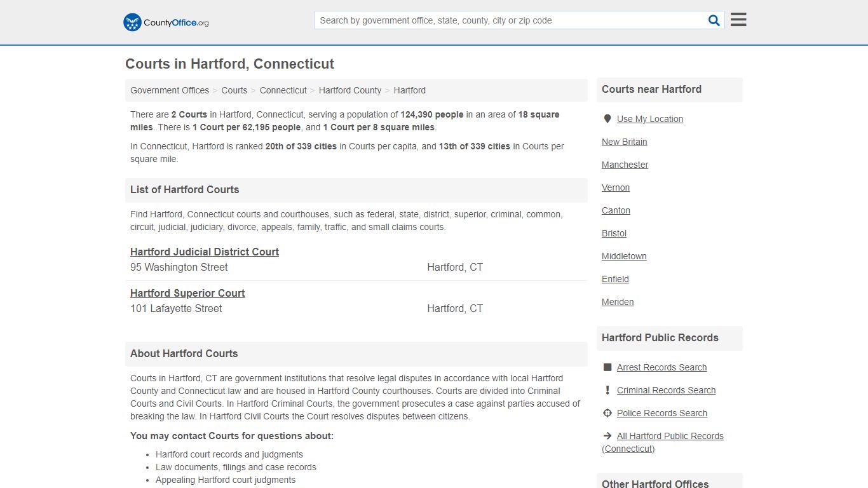Image resolution: width=868 pixels, height=488 pixels.
Task: Click the Criminal Records exclamation icon
Action: click(x=607, y=390)
